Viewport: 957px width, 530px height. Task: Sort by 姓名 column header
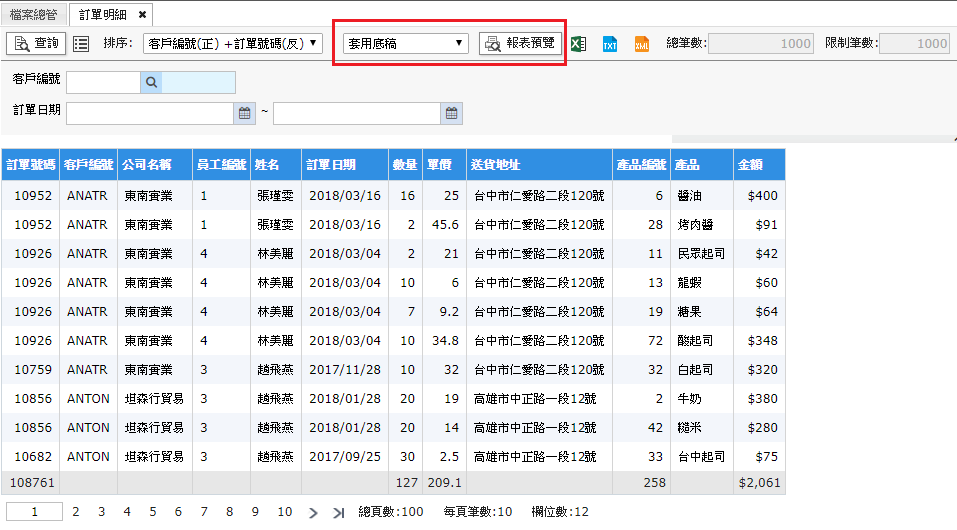[276, 165]
